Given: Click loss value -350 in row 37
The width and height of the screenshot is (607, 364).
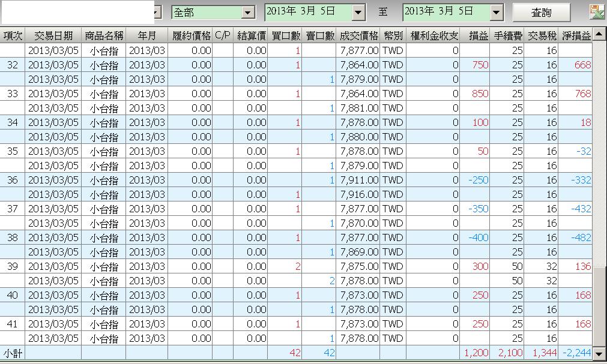Looking at the screenshot, I should click(478, 209).
